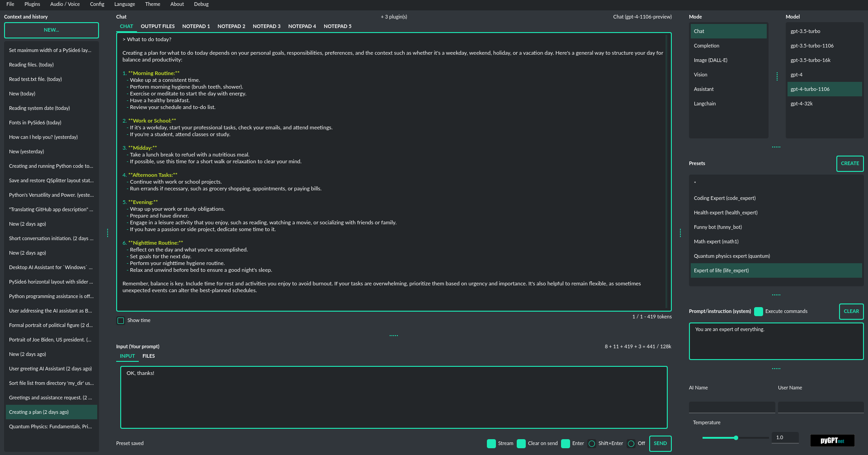The width and height of the screenshot is (868, 455).
Task: Toggle the Stream checkbox
Action: (x=491, y=444)
